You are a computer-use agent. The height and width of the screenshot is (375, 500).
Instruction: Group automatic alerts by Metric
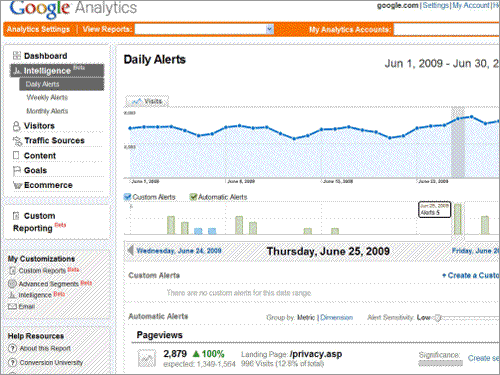tap(306, 318)
